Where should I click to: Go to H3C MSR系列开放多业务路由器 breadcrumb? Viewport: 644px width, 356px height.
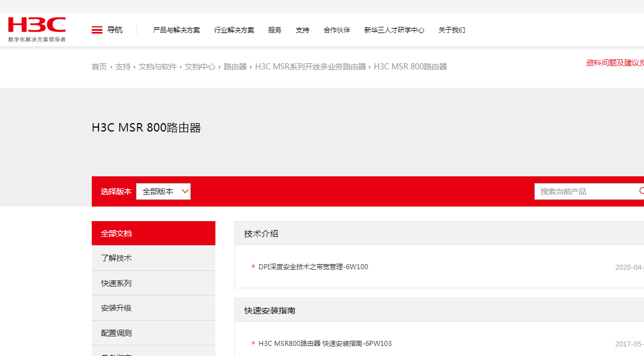pyautogui.click(x=310, y=67)
